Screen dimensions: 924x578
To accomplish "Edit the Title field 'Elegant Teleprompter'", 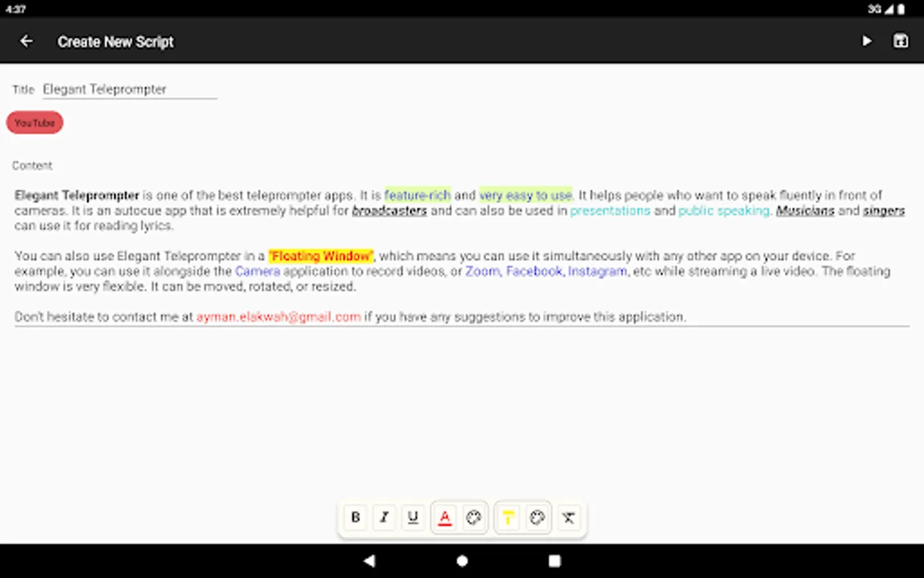I will (130, 89).
